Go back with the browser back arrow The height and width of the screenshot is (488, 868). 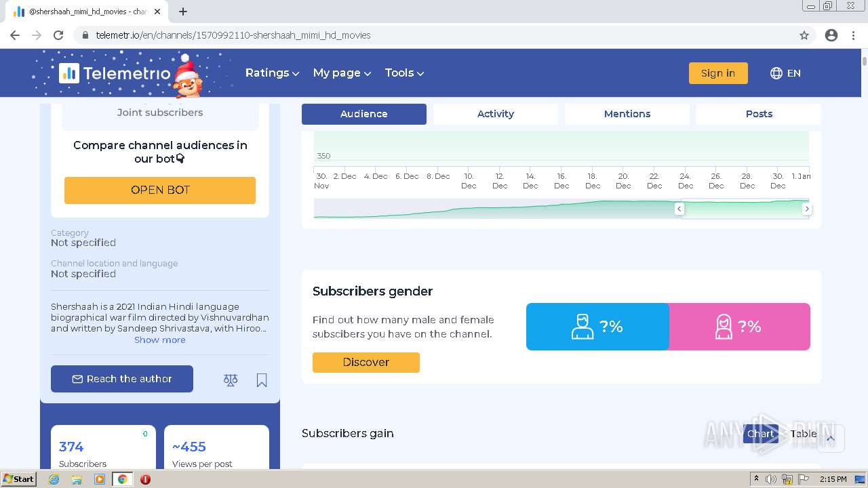tap(15, 35)
